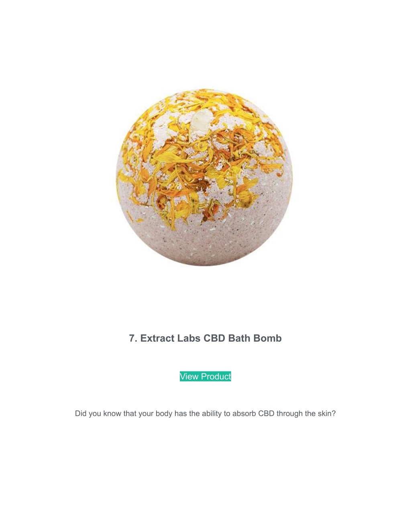The width and height of the screenshot is (411, 532).
Task: Click the word 'View' in green link
Action: [189, 376]
